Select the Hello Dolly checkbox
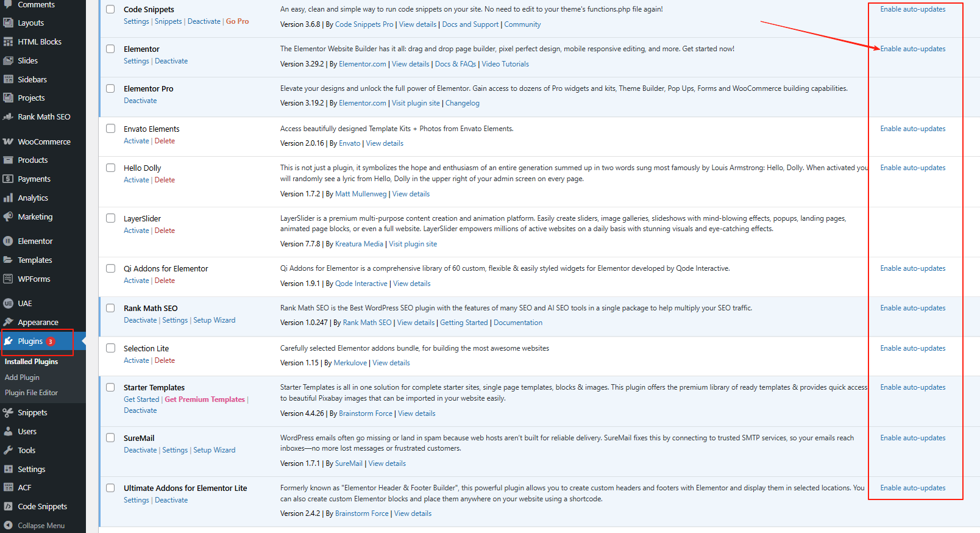The width and height of the screenshot is (980, 533). tap(110, 168)
